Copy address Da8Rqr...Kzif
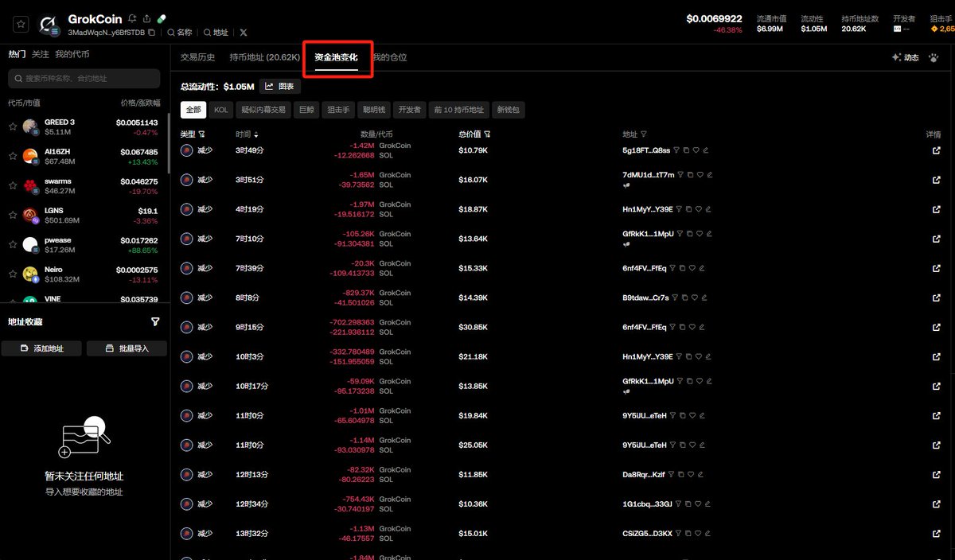The width and height of the screenshot is (955, 560). [x=681, y=474]
